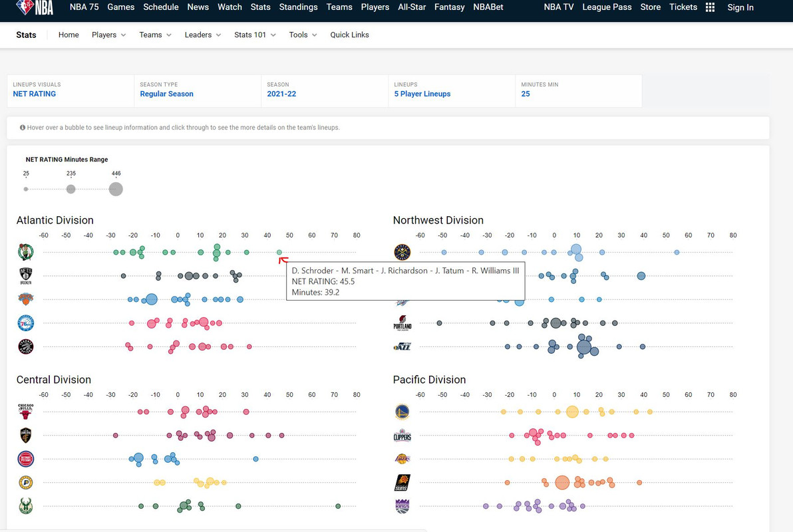793x532 pixels.
Task: Go to stats Home link
Action: click(x=69, y=35)
